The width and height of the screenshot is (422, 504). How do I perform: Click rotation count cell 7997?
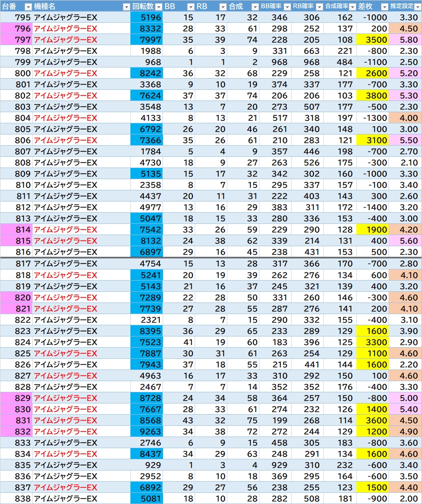(146, 40)
